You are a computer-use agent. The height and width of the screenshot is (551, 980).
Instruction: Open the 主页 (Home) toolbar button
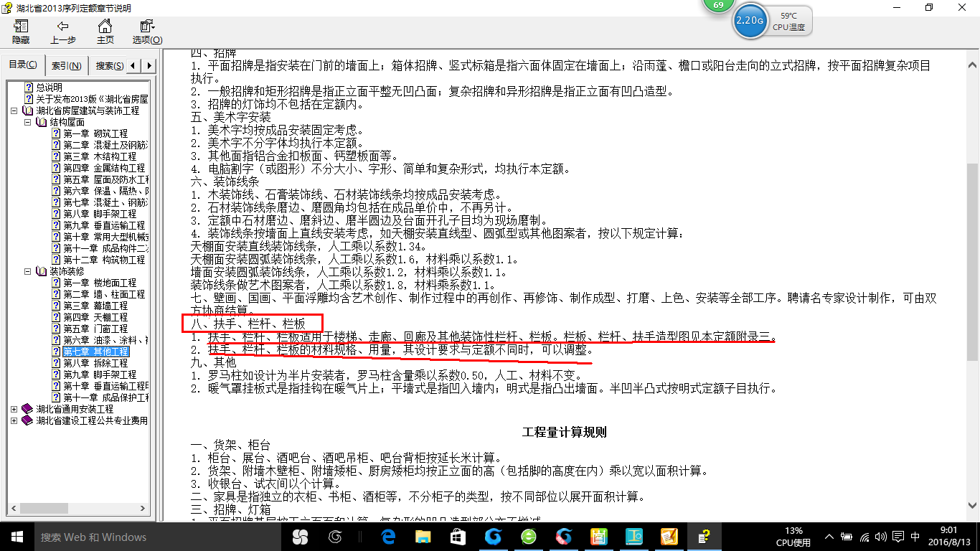(105, 32)
